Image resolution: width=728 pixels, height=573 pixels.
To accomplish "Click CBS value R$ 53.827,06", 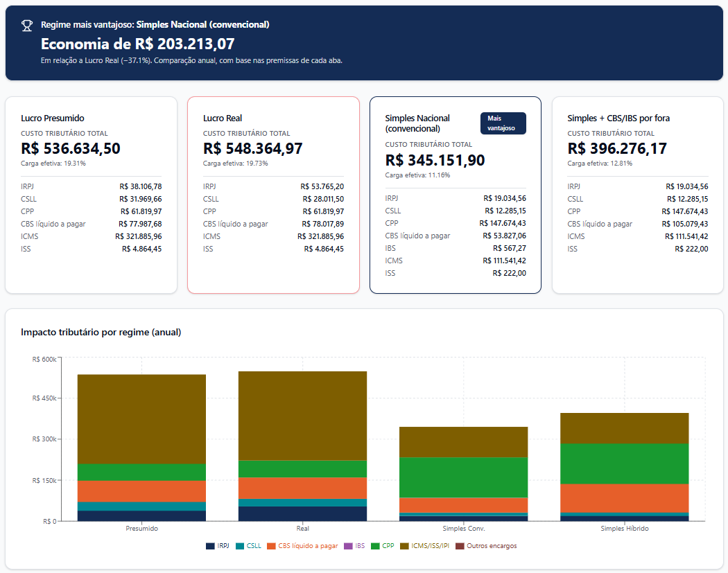I will 504,236.
